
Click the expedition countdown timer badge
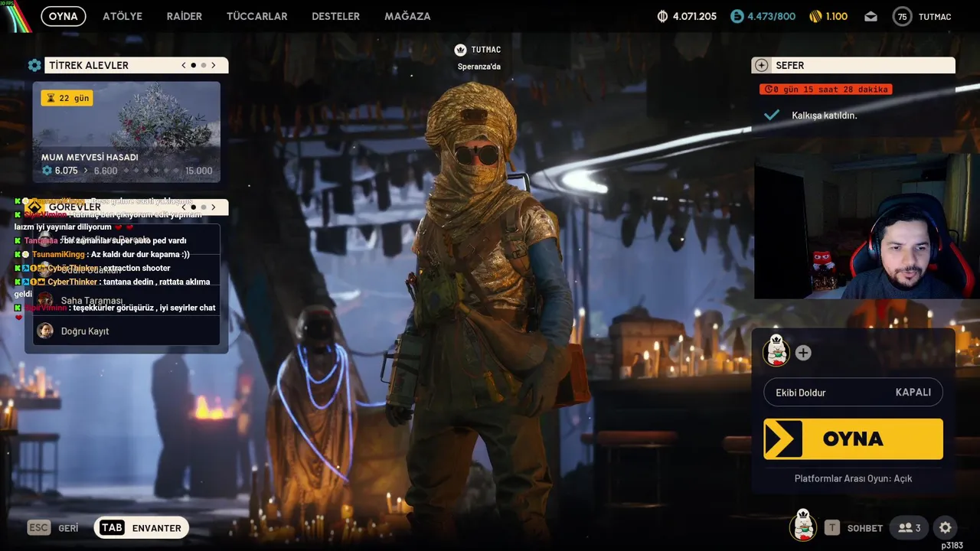click(825, 90)
